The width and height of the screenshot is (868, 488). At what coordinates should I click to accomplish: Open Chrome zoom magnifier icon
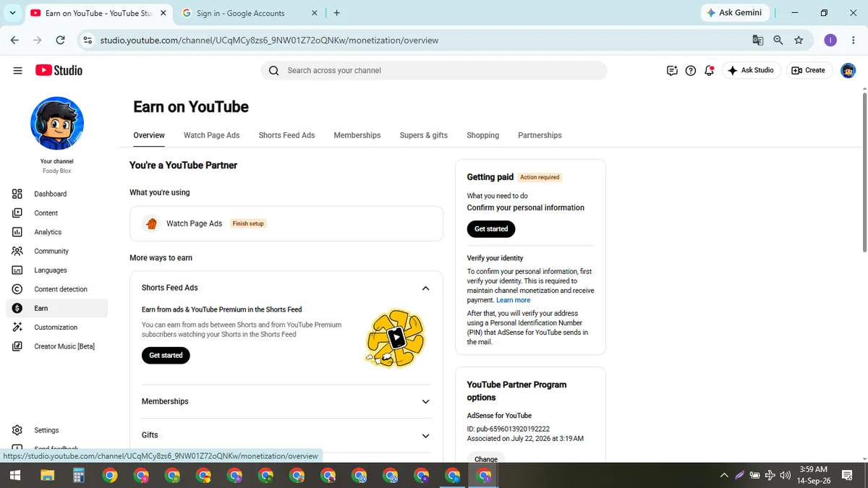coord(778,40)
